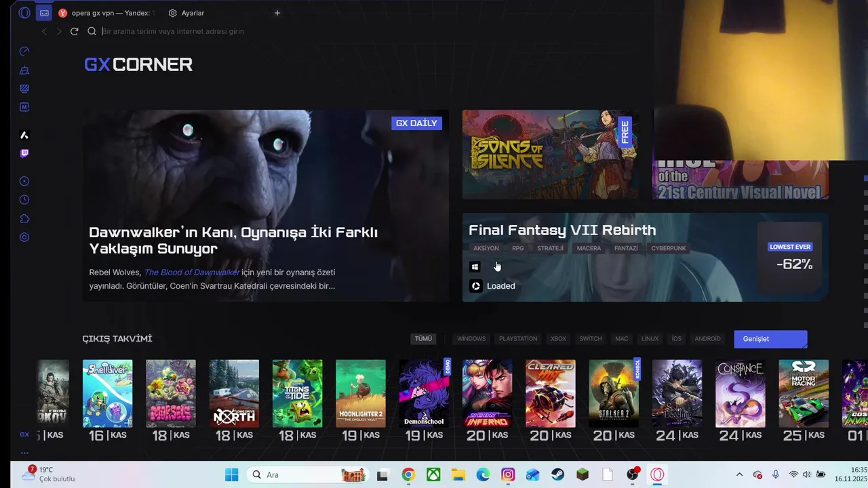Click the GX icon at sidebar bottom

tap(24, 434)
